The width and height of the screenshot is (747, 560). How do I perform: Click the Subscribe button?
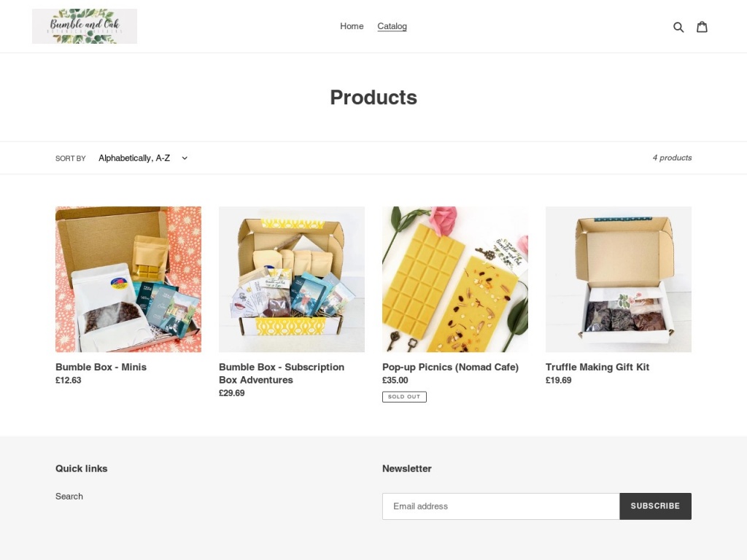click(656, 506)
